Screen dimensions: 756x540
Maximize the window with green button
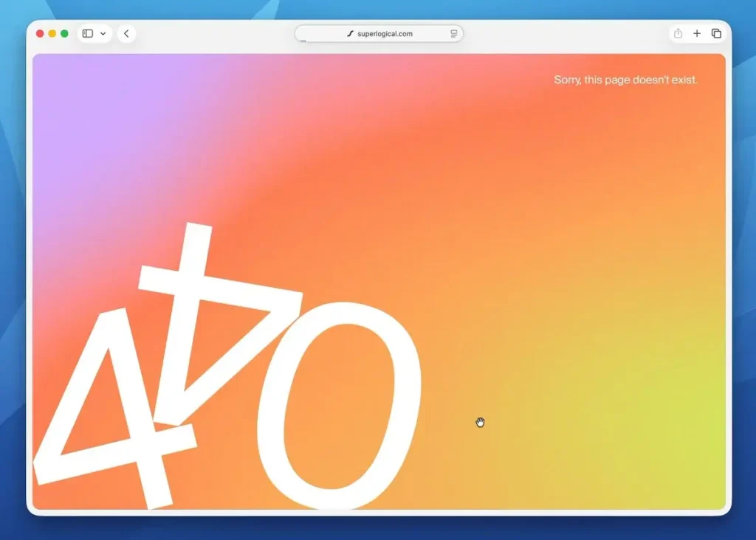click(65, 34)
